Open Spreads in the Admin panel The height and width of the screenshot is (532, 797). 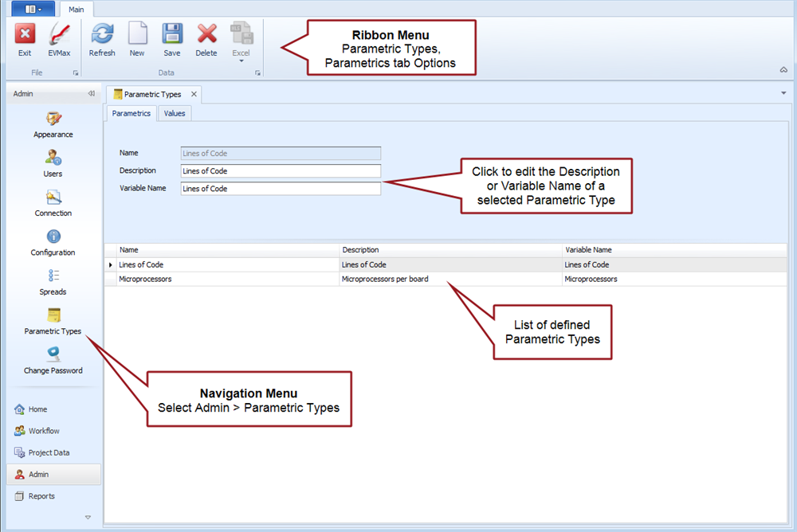[x=53, y=276]
